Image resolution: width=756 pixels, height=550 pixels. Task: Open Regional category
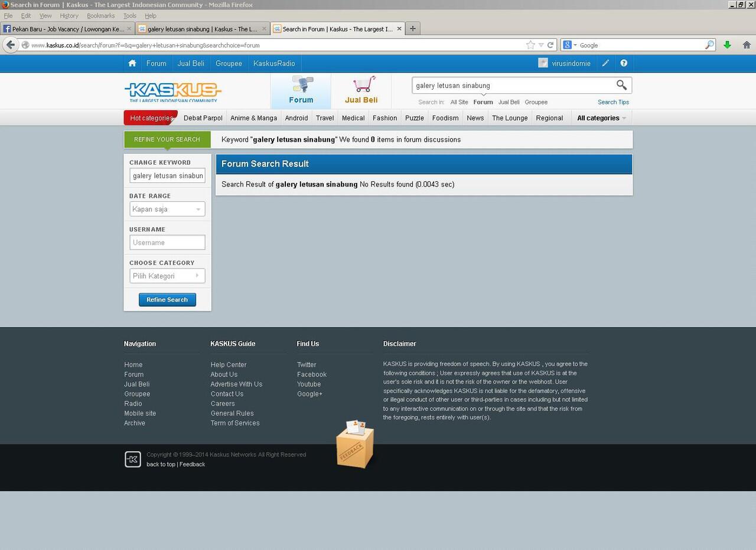[549, 118]
